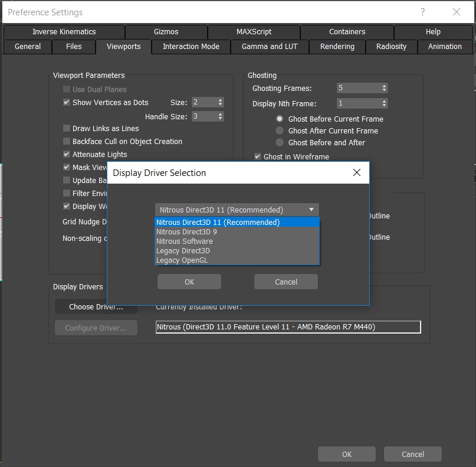
Task: Click the Handle Size value field
Action: point(205,116)
